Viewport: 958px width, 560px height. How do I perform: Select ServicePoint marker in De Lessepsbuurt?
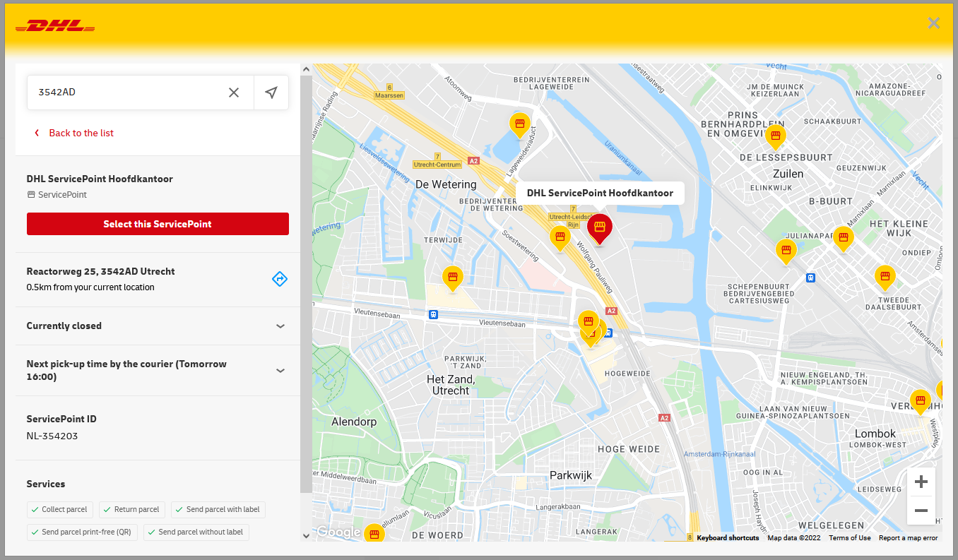776,137
